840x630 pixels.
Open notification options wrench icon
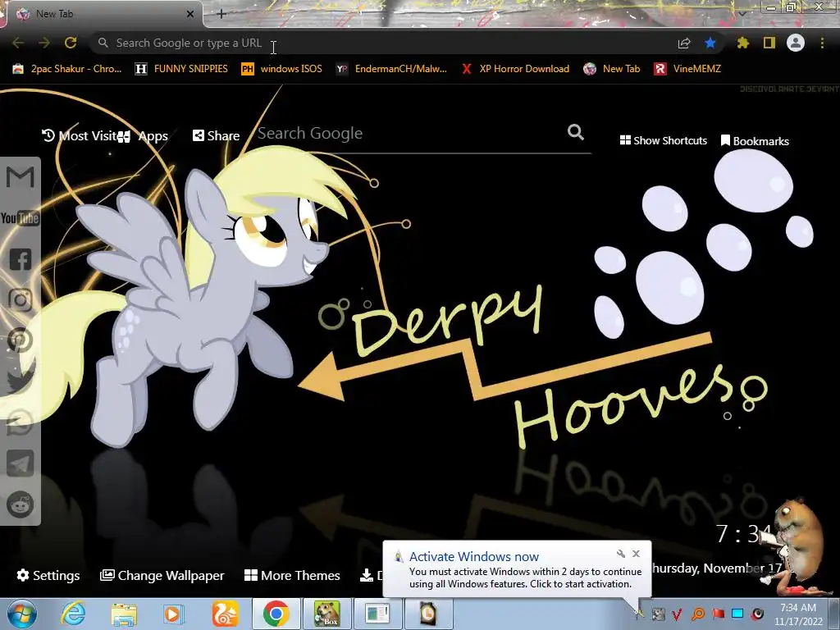(x=621, y=554)
